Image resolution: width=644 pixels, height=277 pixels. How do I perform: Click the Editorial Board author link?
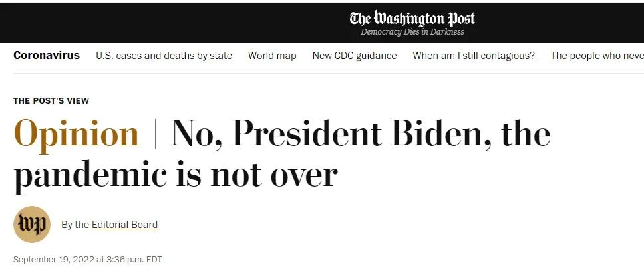pyautogui.click(x=124, y=225)
